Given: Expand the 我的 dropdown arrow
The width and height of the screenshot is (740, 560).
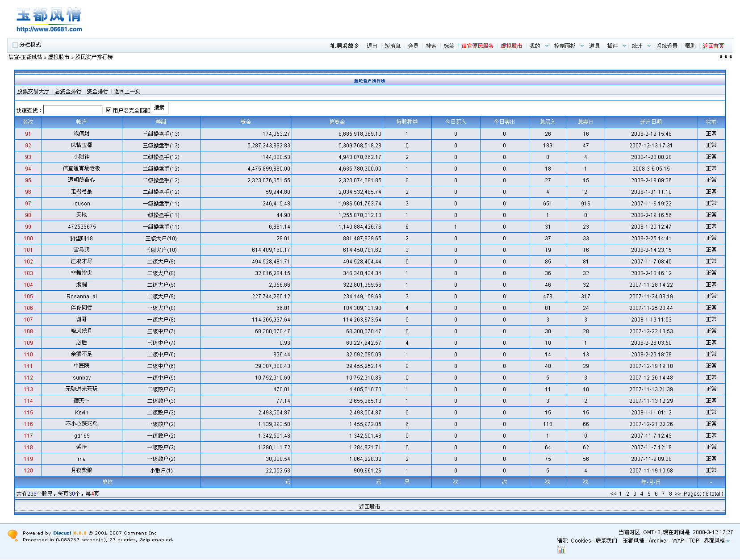Looking at the screenshot, I should point(547,46).
